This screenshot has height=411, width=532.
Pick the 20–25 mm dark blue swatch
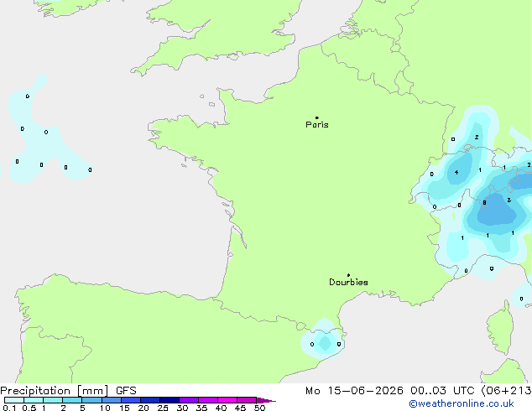coord(150,400)
